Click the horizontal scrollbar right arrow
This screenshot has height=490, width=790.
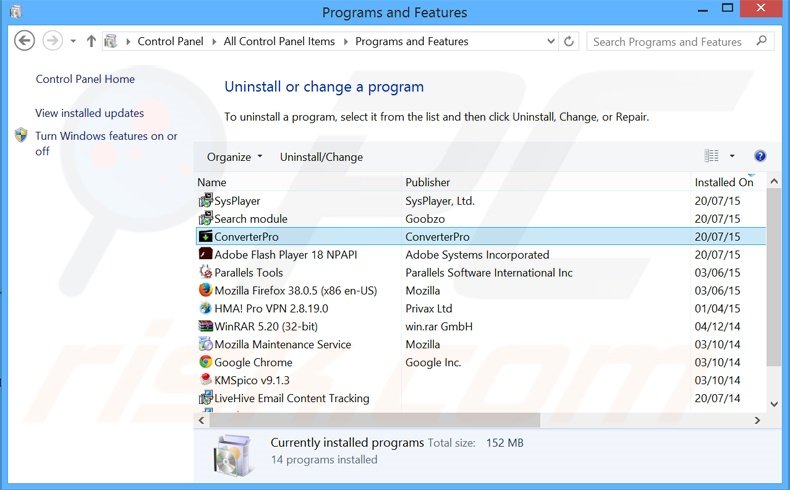[x=757, y=420]
